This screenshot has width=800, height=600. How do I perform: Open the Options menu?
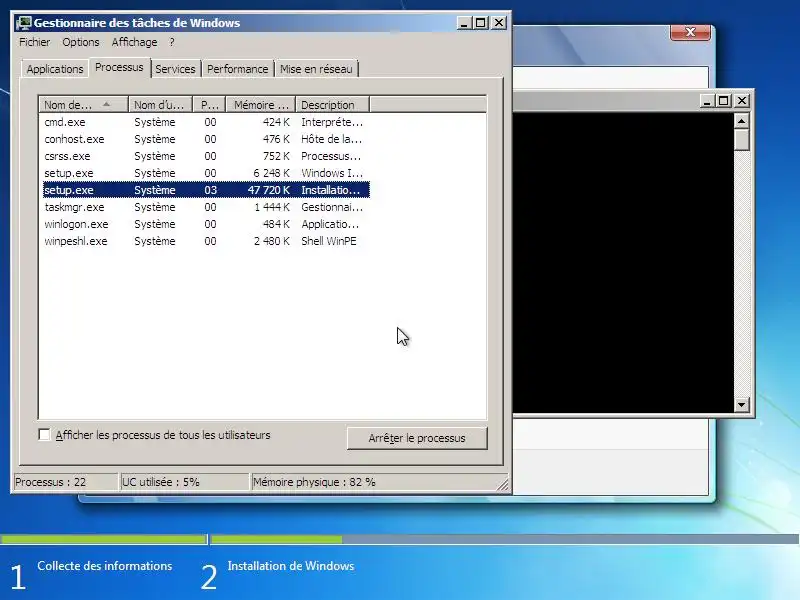click(81, 42)
